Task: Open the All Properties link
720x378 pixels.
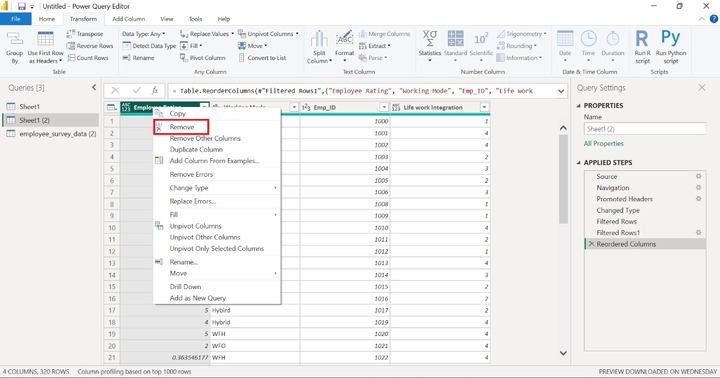Action: [603, 144]
